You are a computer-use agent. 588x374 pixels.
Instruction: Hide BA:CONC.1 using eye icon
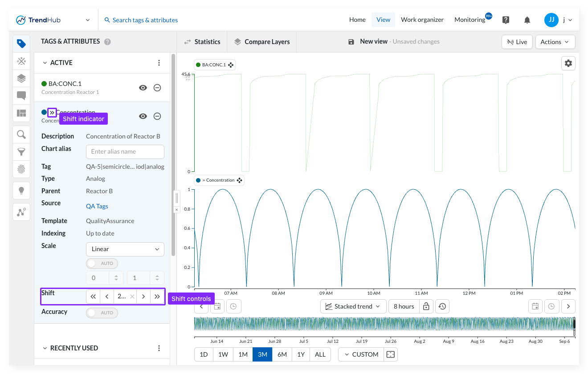point(143,88)
